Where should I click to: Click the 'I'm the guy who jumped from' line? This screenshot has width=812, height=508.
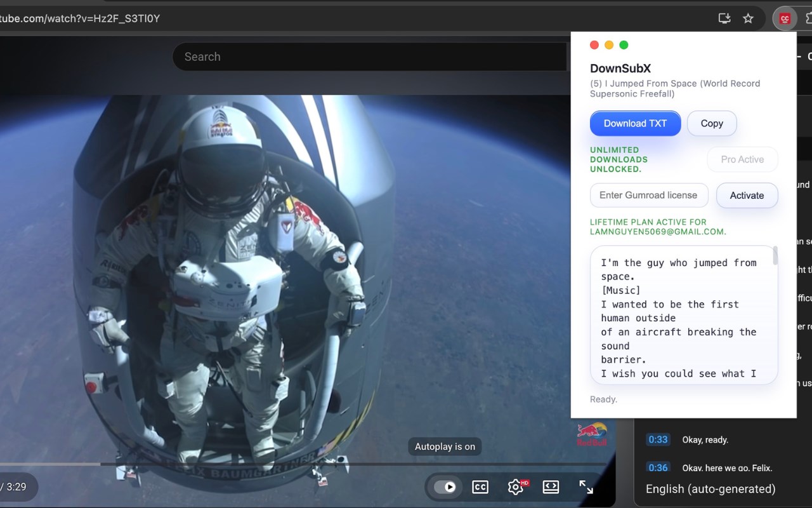click(679, 263)
